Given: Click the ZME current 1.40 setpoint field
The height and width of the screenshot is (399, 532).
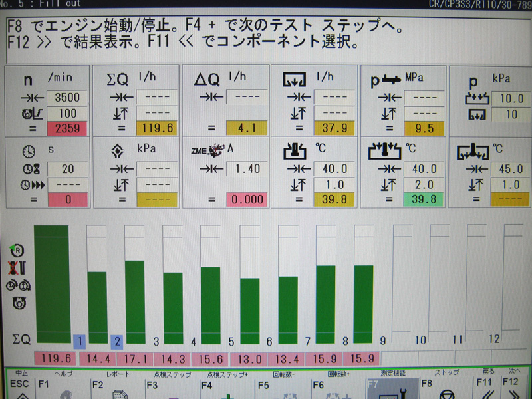Looking at the screenshot, I should (247, 168).
